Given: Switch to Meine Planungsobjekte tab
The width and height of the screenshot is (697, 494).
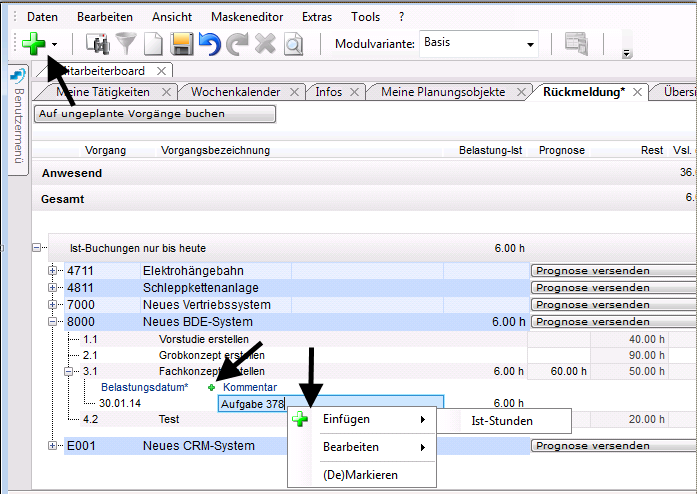Looking at the screenshot, I should [x=443, y=92].
